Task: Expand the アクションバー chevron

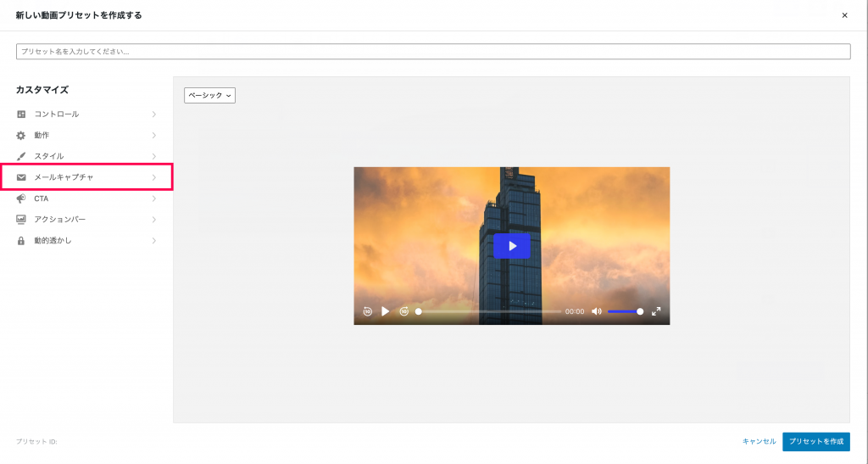Action: [154, 219]
